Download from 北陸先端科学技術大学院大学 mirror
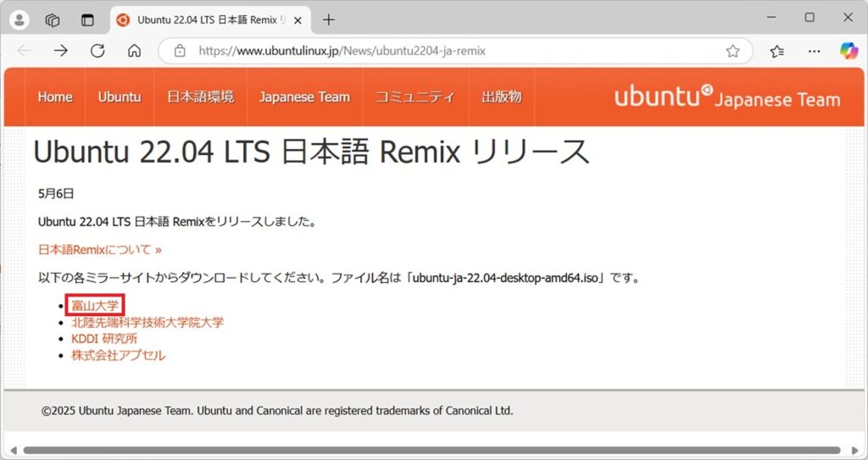Screen dimensions: 868x460 tap(147, 322)
